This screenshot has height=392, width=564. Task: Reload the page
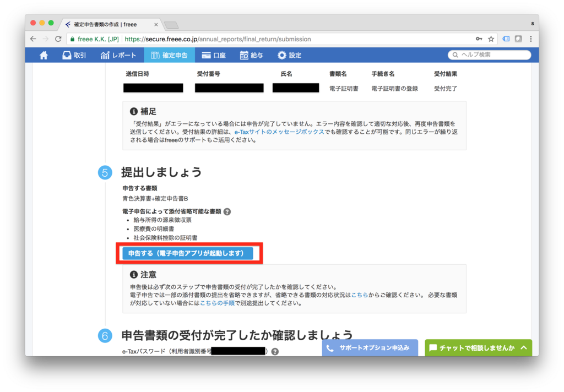coord(58,39)
